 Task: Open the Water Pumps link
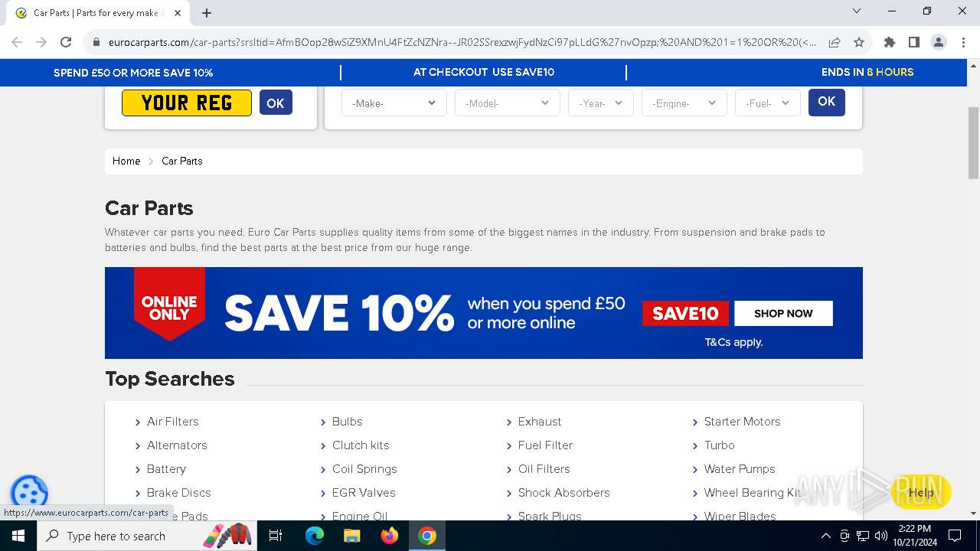coord(740,469)
